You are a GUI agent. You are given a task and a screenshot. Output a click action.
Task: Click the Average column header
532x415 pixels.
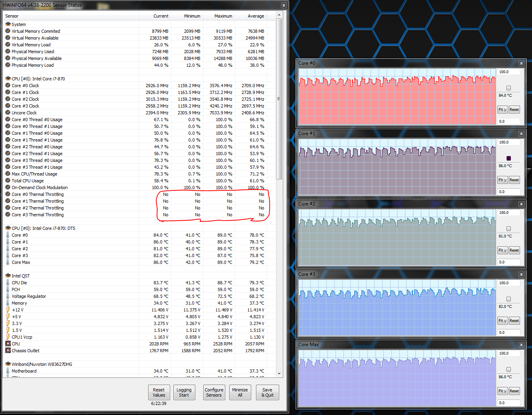tap(250, 16)
